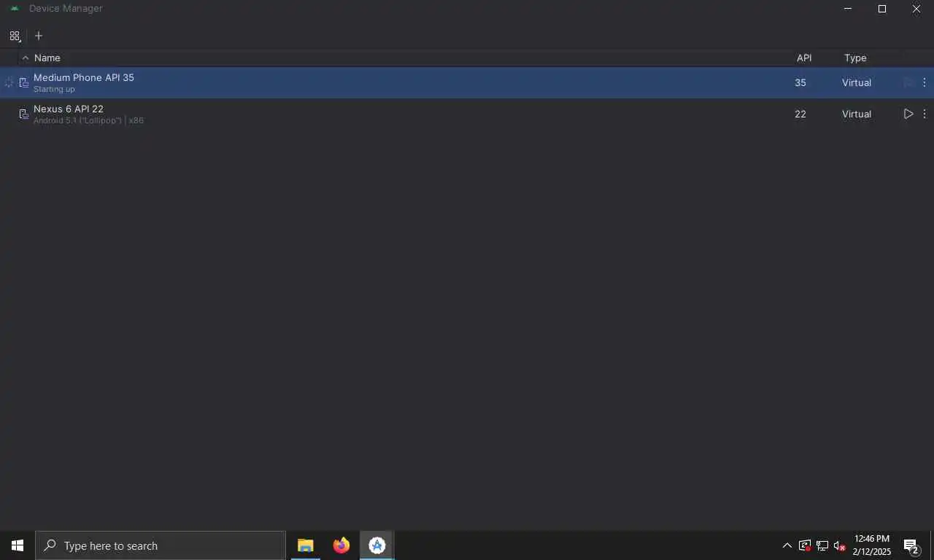Click the Android logo in title bar

(15, 9)
